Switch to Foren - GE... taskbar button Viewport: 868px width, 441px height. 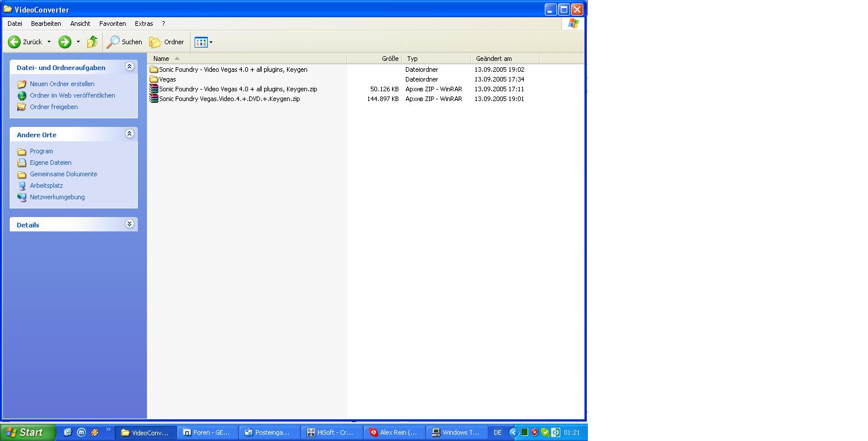208,432
